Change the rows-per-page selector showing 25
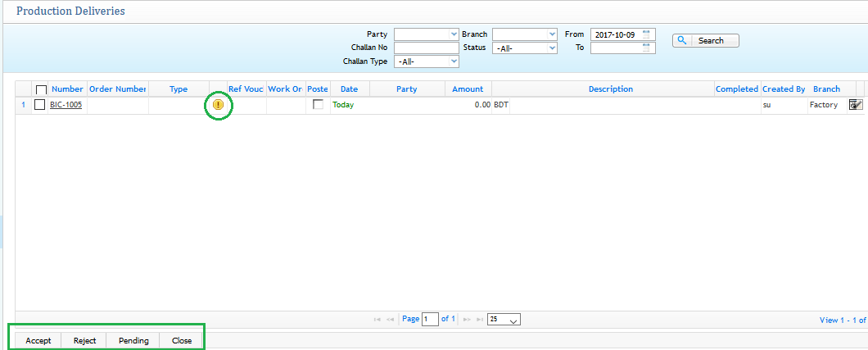This screenshot has height=350, width=868. coord(504,320)
